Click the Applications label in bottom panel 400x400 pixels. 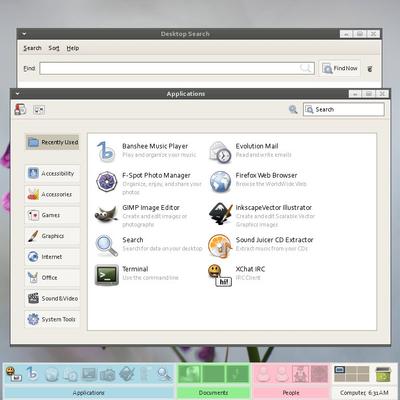coord(88,393)
